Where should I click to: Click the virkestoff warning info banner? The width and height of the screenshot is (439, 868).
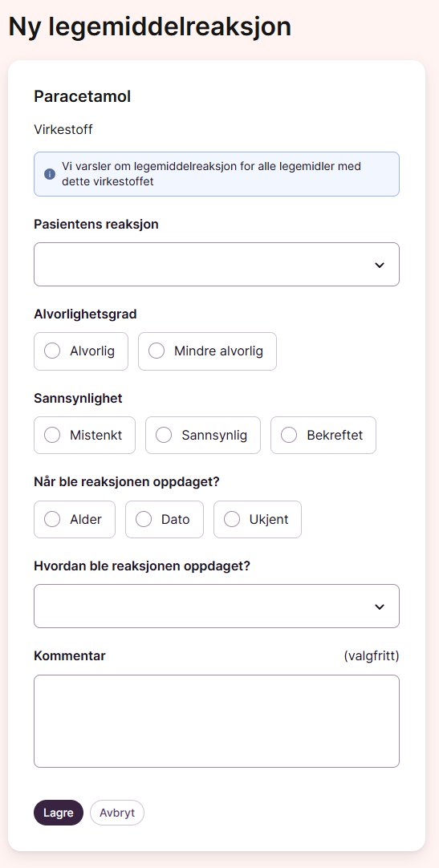[217, 174]
